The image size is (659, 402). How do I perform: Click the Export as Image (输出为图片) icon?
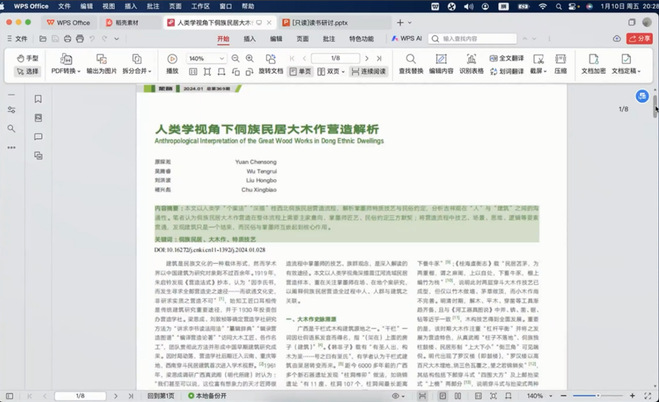coord(100,64)
